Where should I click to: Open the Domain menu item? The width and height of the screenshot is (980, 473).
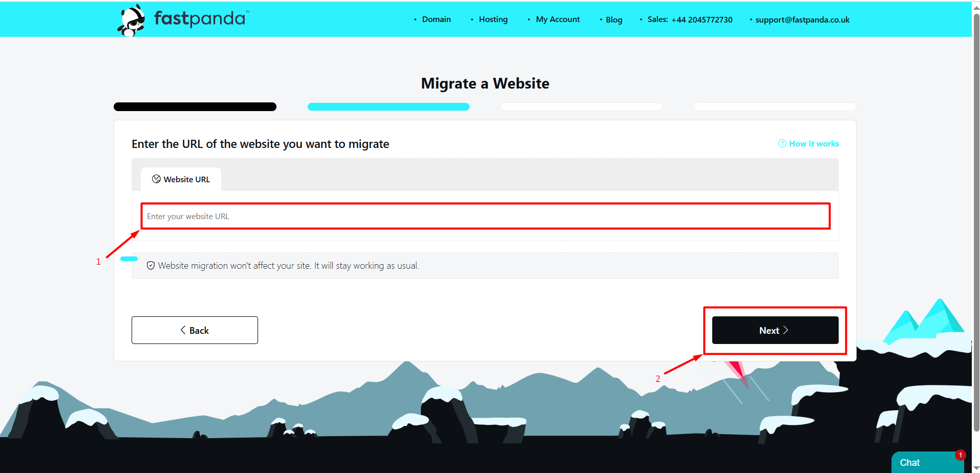pos(436,19)
